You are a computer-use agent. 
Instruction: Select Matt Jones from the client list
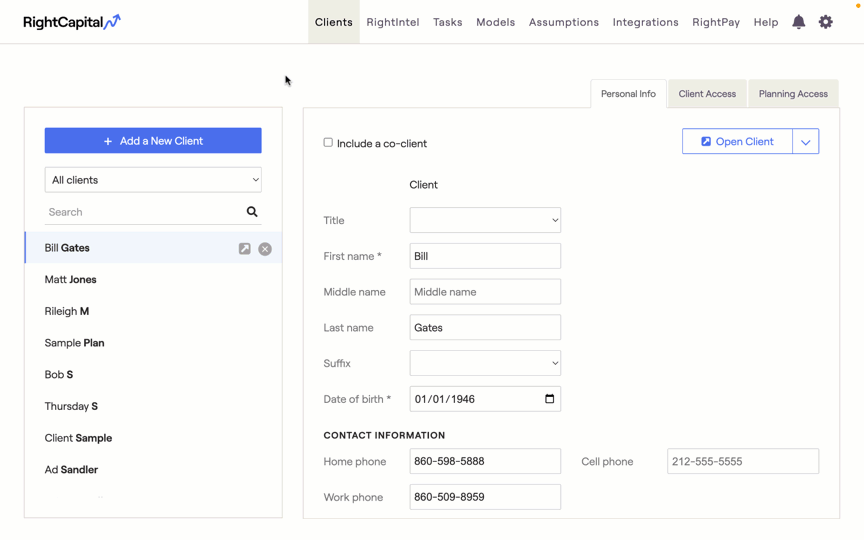[71, 280]
